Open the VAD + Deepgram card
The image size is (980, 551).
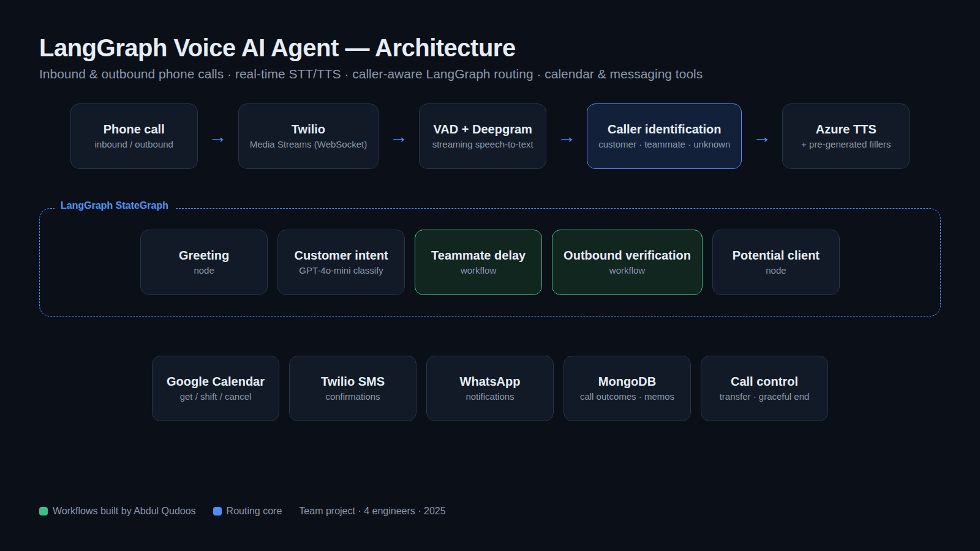(483, 136)
